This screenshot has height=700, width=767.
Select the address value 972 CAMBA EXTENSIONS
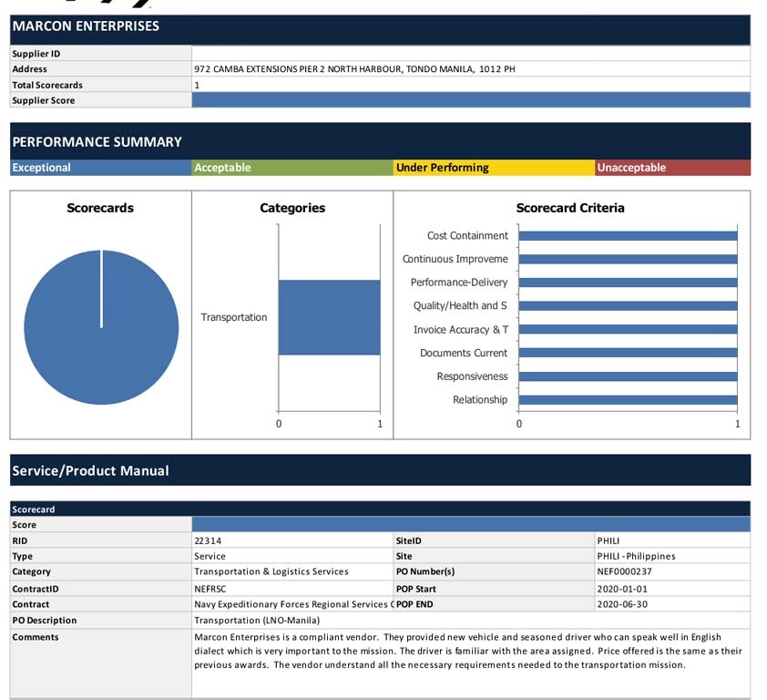354,69
